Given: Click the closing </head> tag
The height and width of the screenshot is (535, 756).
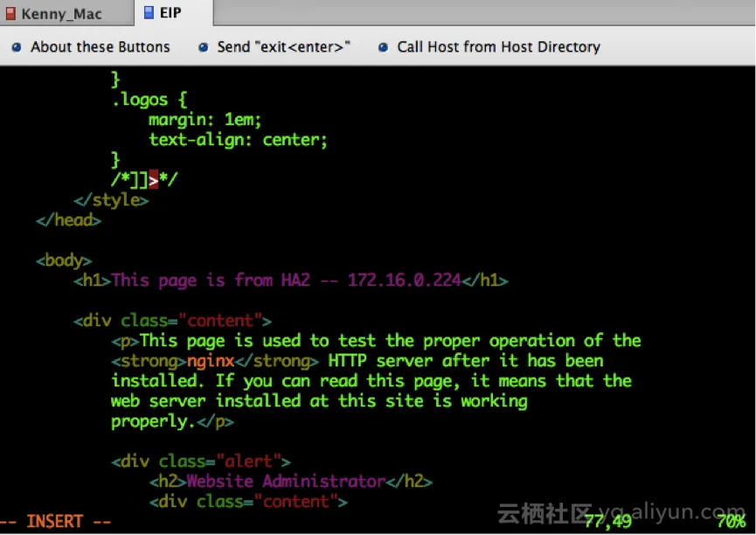Looking at the screenshot, I should 68,220.
